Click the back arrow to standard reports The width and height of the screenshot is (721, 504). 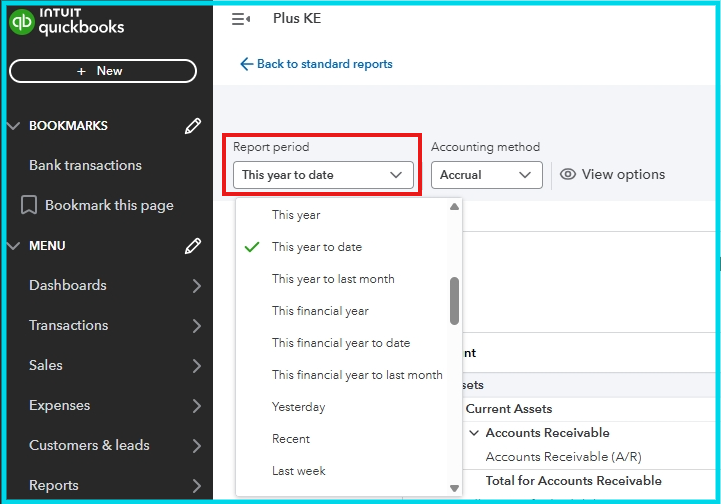[247, 64]
